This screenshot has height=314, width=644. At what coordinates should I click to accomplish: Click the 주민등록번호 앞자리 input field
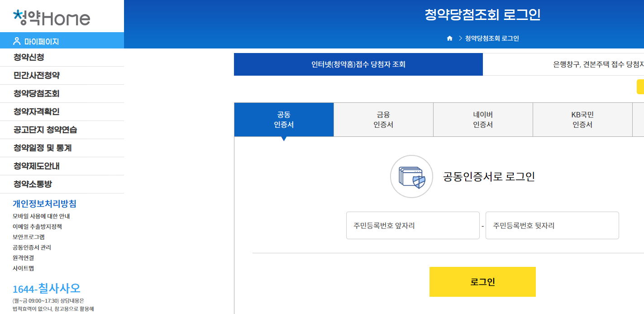(x=412, y=225)
